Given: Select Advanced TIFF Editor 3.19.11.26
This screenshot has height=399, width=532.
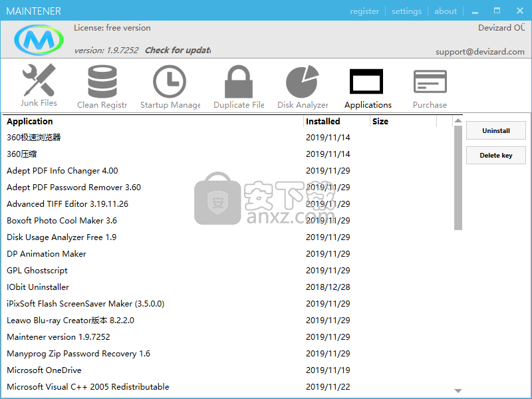Looking at the screenshot, I should 228,204.
